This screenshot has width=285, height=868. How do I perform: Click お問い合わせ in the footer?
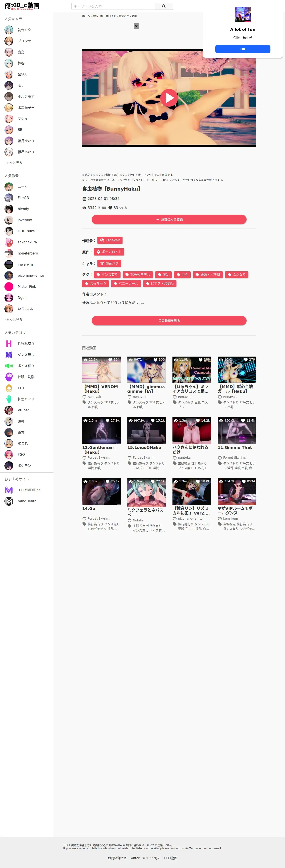pos(117,858)
